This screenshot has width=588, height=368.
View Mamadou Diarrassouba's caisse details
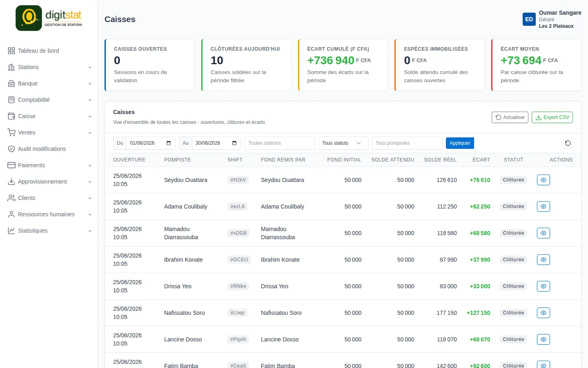(x=543, y=233)
